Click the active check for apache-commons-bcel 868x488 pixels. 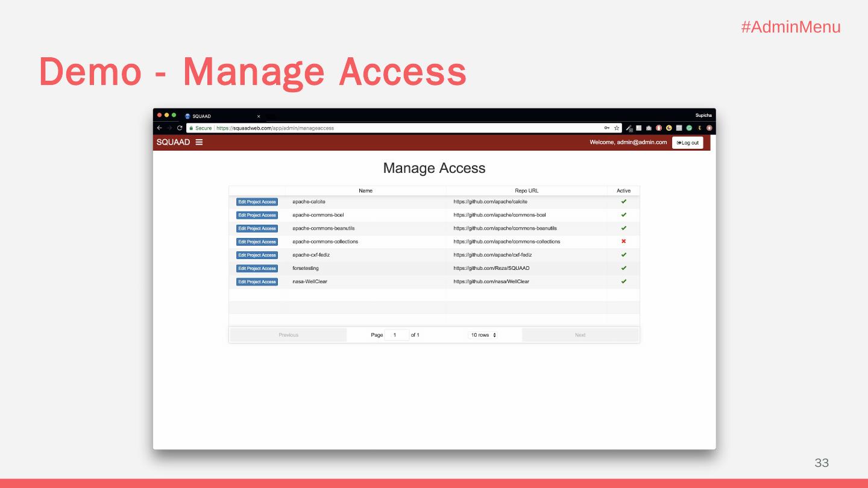point(624,214)
